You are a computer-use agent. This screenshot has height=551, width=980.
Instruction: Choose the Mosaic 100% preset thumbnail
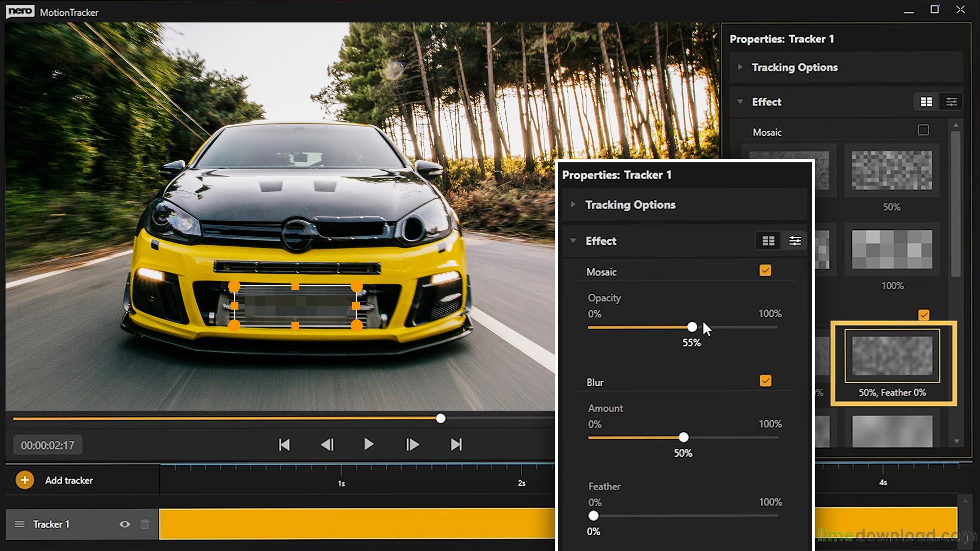(892, 250)
